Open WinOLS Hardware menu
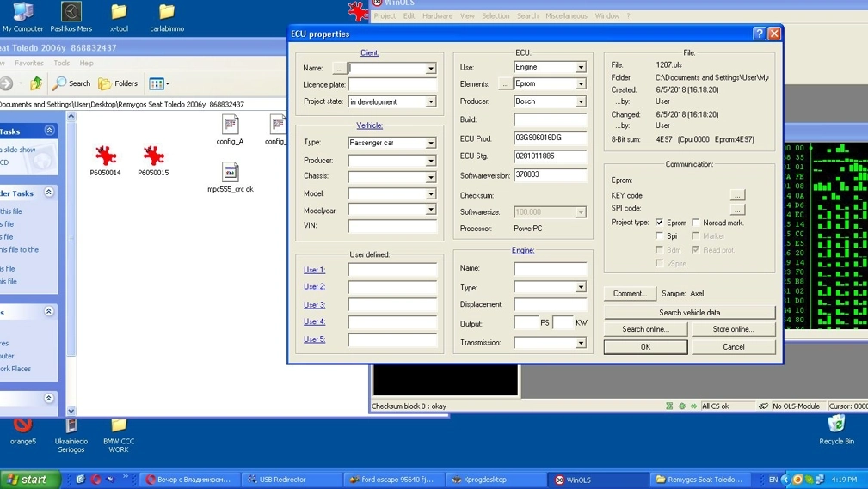Viewport: 868px width, 489px height. coord(437,16)
